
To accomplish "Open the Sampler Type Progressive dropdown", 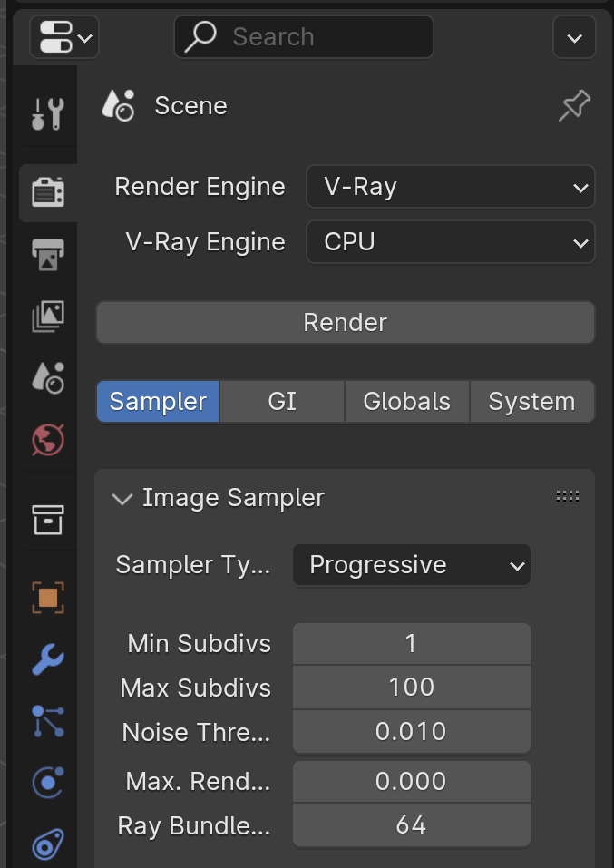I will tap(412, 565).
